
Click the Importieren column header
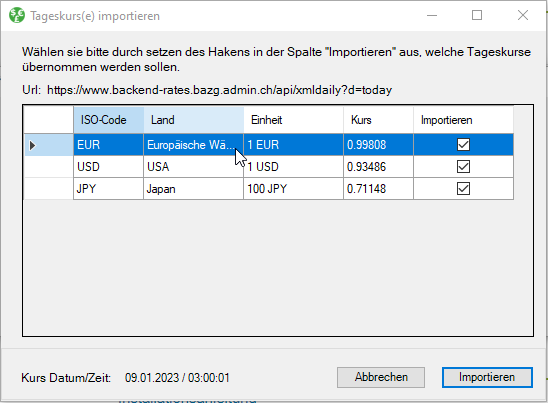pos(463,120)
